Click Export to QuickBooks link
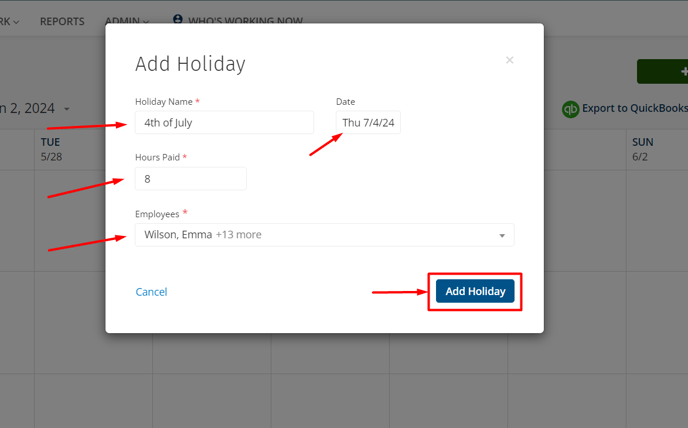The height and width of the screenshot is (428, 688). click(x=635, y=108)
